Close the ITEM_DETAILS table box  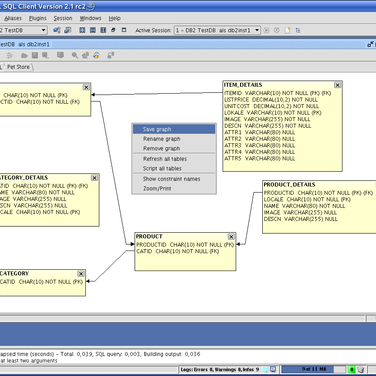coord(338,85)
